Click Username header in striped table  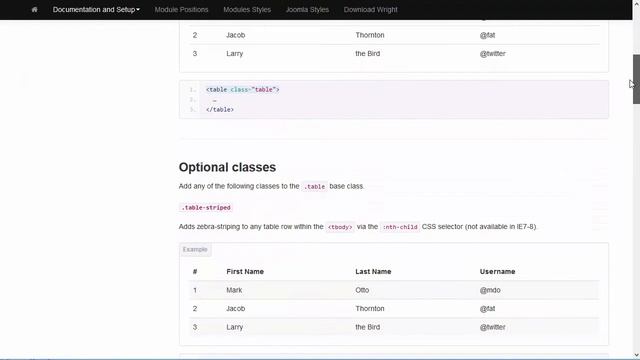[497, 271]
